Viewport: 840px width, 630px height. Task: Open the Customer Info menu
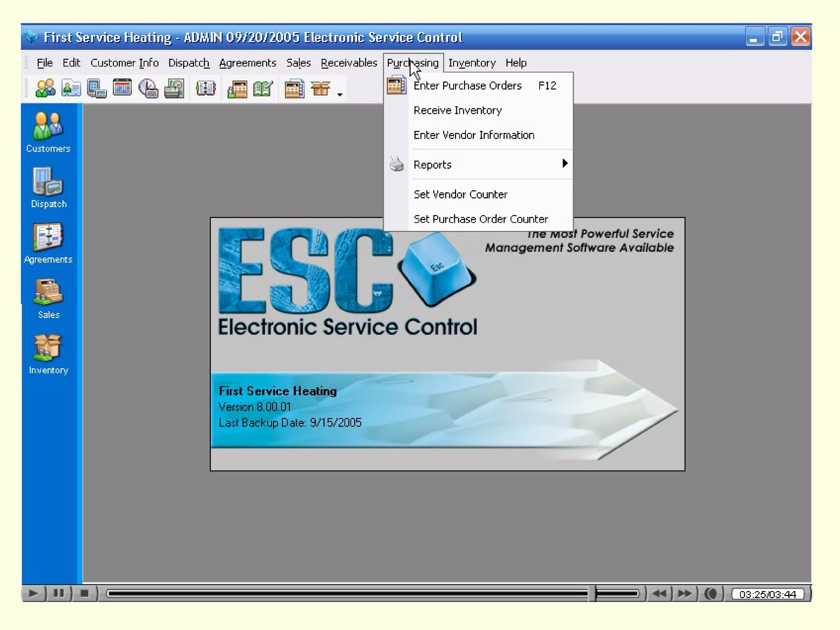pyautogui.click(x=124, y=63)
